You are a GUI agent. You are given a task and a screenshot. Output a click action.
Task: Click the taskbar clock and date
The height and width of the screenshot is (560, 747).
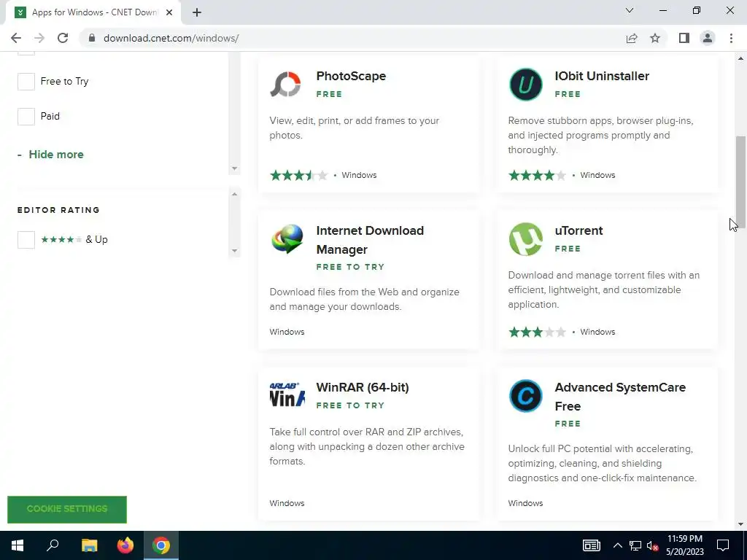tap(684, 545)
